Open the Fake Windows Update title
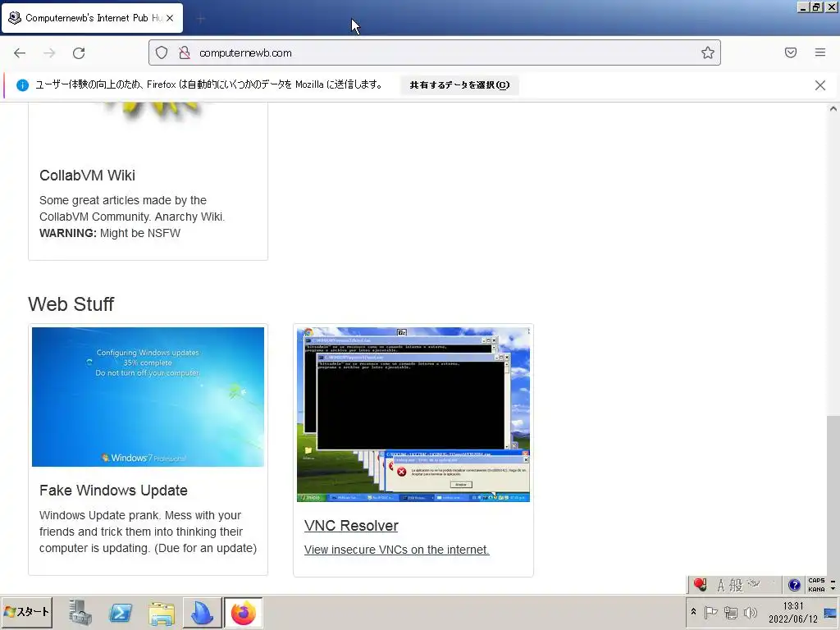Screen dimensions: 840x630 click(113, 491)
